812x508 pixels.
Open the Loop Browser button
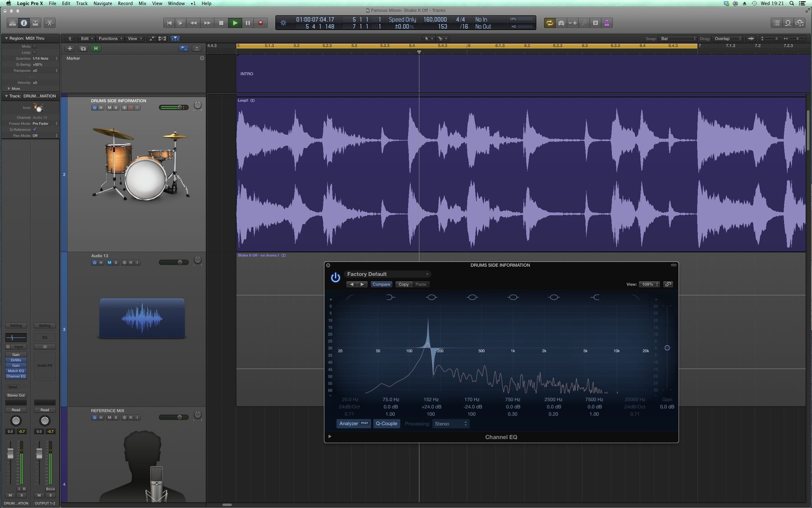click(x=788, y=23)
